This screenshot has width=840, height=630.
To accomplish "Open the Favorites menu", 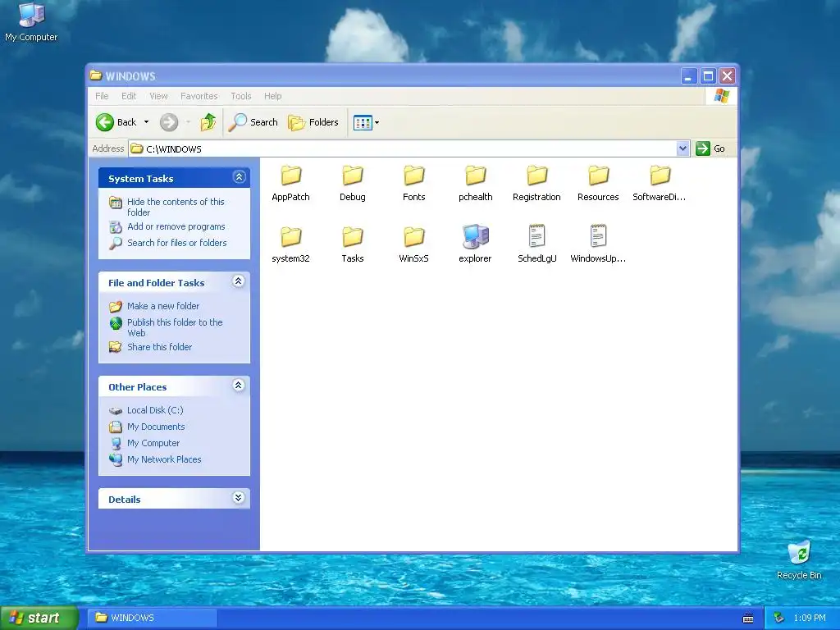I will tap(199, 96).
